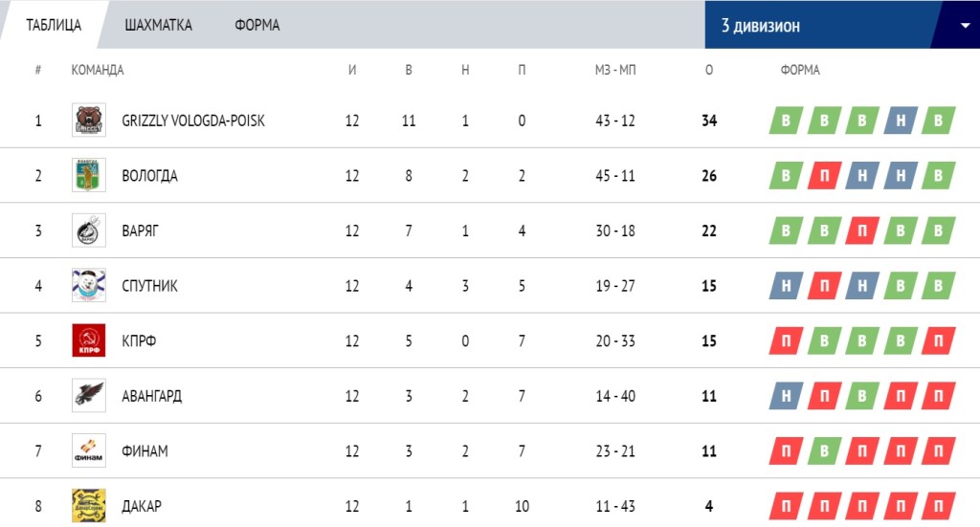Click the ДАКАР team name

click(x=142, y=506)
